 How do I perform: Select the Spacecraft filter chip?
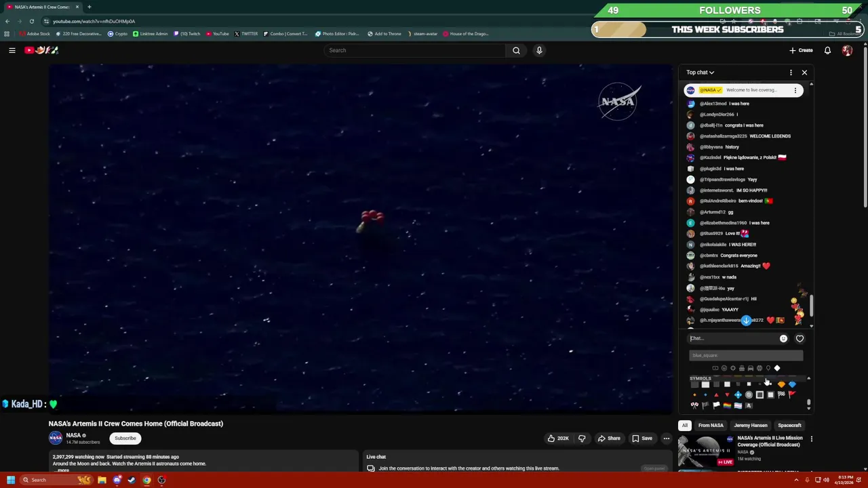pyautogui.click(x=789, y=426)
